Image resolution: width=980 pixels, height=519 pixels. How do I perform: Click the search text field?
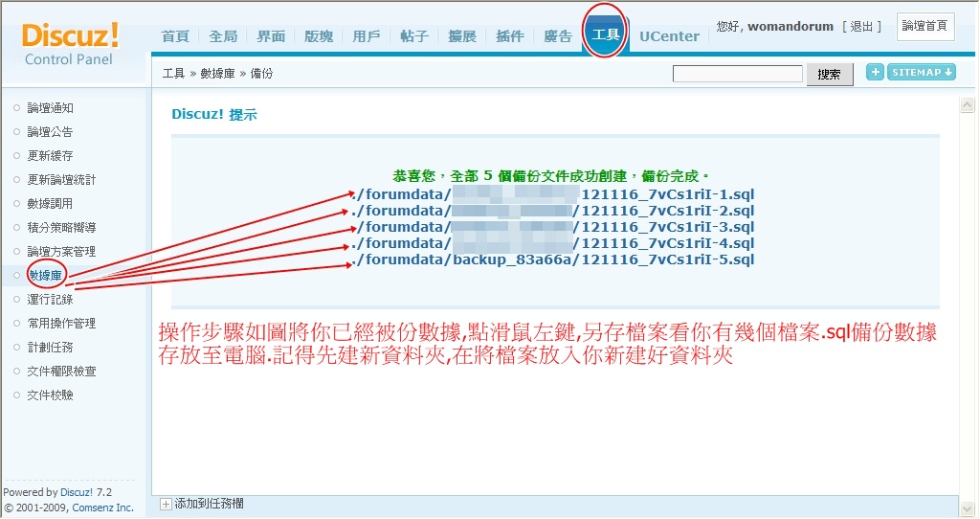pos(737,74)
